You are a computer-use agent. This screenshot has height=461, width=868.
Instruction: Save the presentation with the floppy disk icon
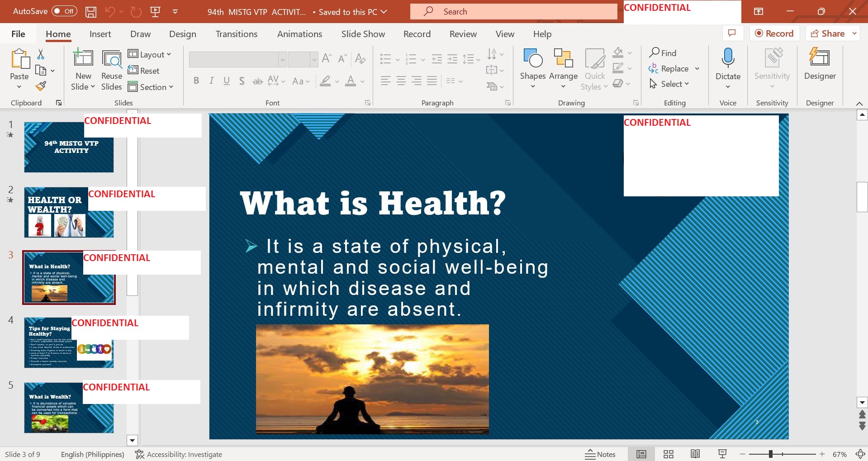point(91,12)
